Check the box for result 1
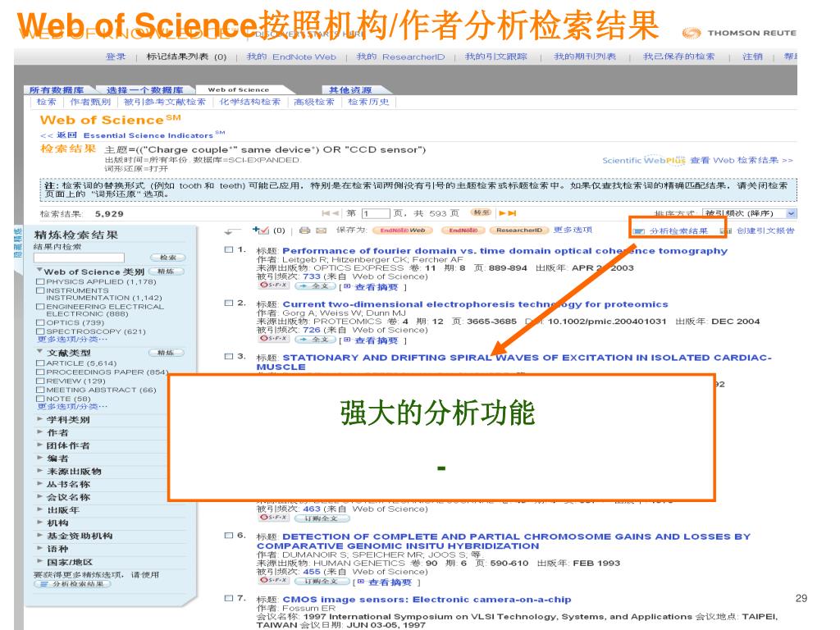The height and width of the screenshot is (630, 840). tap(229, 249)
